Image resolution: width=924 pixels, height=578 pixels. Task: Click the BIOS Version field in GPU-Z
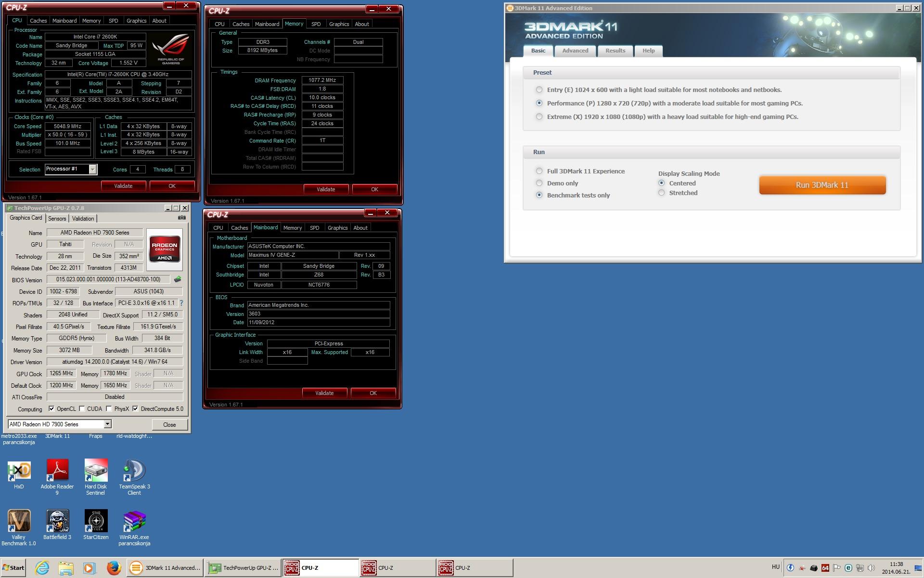coord(108,279)
